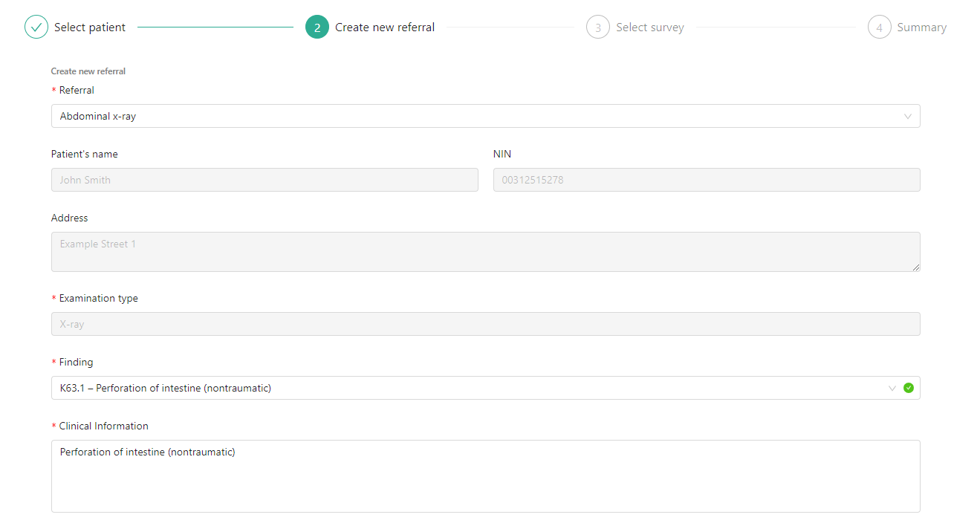Open the Finding dropdown with K63.1
Image resolution: width=980 pixels, height=529 pixels.
pos(485,388)
